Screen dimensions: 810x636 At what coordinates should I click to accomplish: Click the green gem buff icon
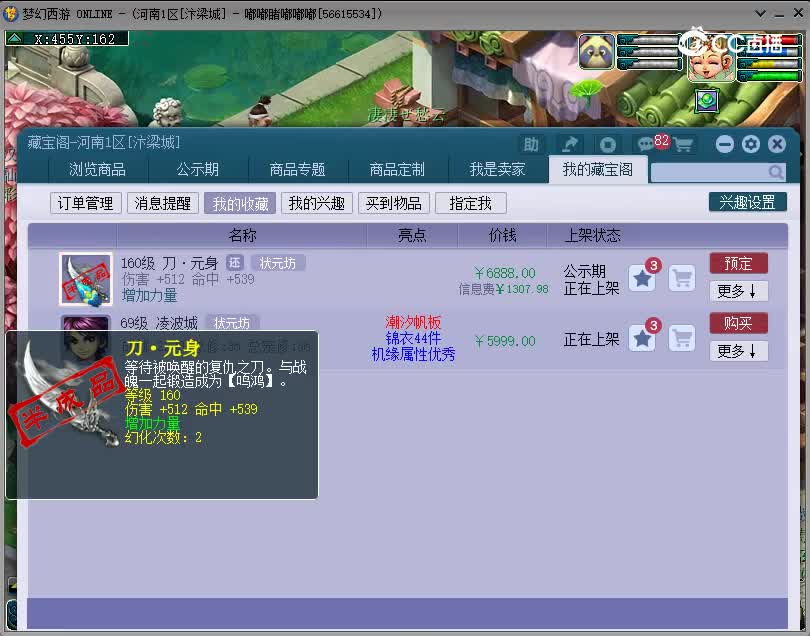coord(707,101)
